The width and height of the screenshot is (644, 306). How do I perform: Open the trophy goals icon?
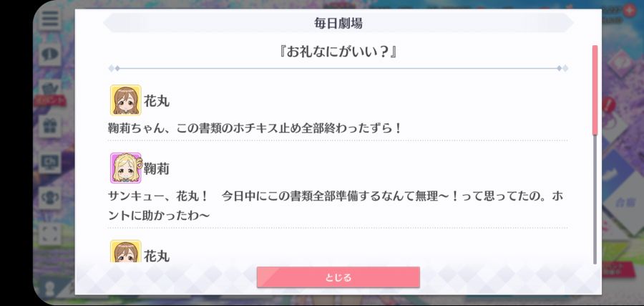[50, 198]
